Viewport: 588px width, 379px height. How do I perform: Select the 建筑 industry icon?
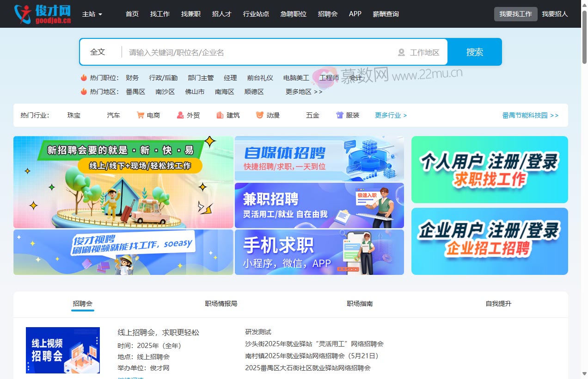point(219,115)
